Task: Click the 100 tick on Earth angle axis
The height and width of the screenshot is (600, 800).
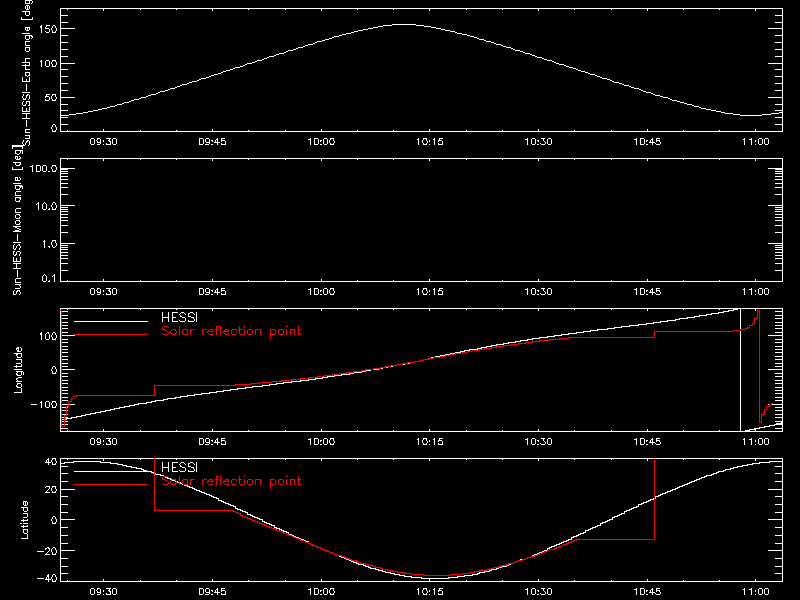Action: pos(50,63)
